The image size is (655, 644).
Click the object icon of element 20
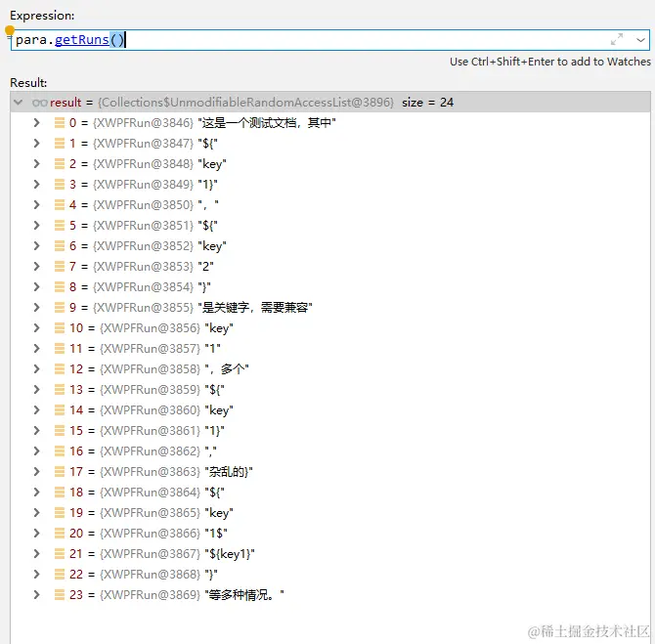tap(60, 533)
